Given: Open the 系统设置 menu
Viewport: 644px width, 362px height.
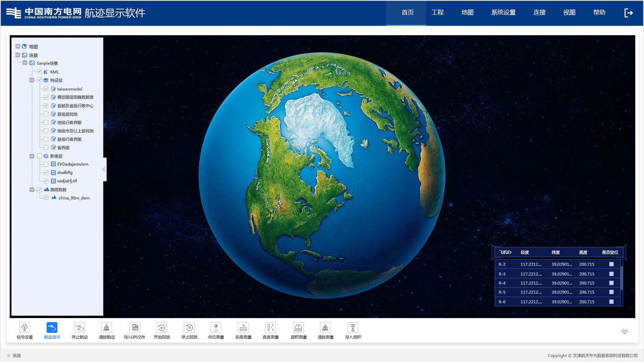Looking at the screenshot, I should click(x=503, y=12).
